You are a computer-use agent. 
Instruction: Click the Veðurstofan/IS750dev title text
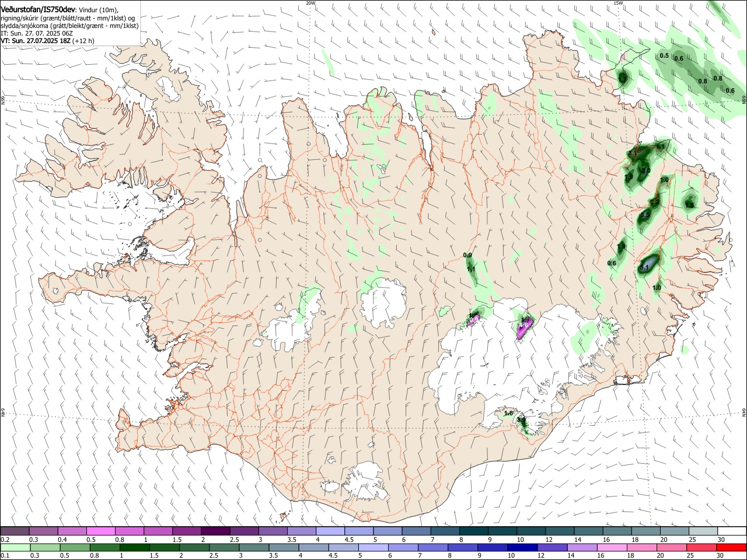[x=38, y=9]
